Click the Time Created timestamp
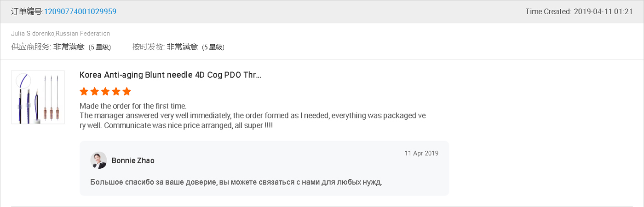 click(x=579, y=12)
